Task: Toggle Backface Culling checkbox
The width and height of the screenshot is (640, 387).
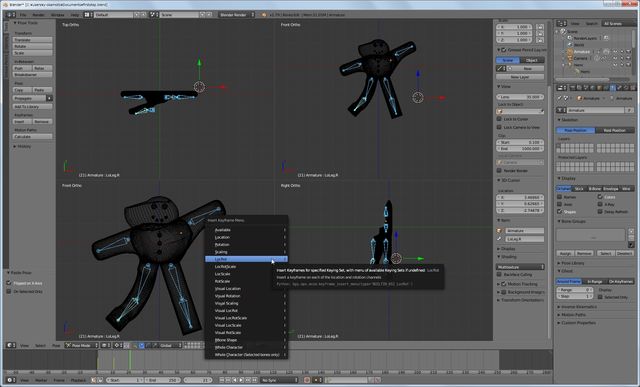Action: click(499, 275)
